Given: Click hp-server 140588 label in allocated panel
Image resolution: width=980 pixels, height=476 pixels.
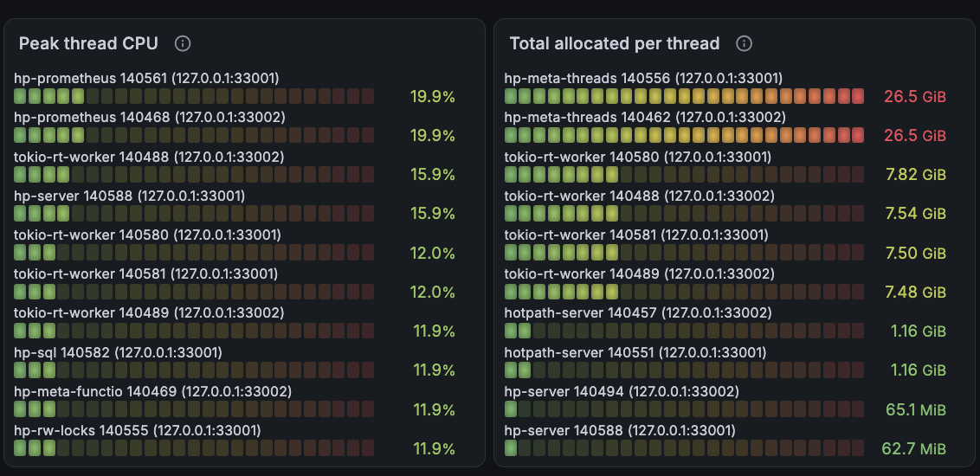Looking at the screenshot, I should coord(620,430).
